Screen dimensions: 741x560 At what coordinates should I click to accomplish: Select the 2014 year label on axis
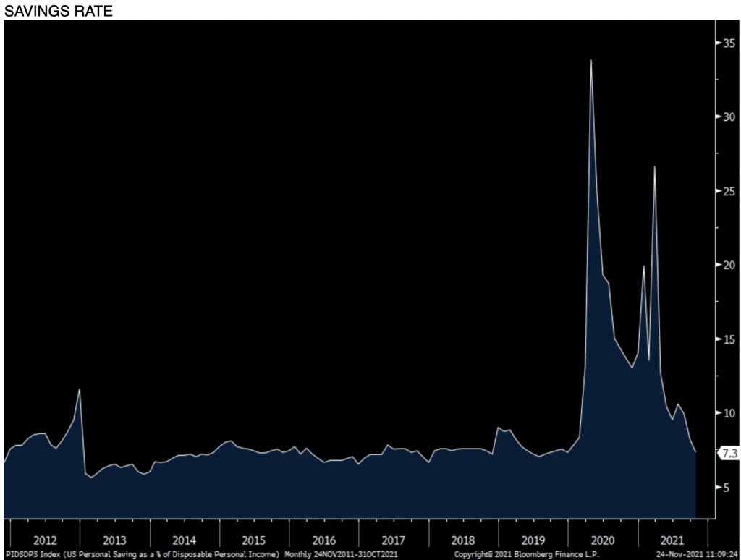pyautogui.click(x=184, y=540)
